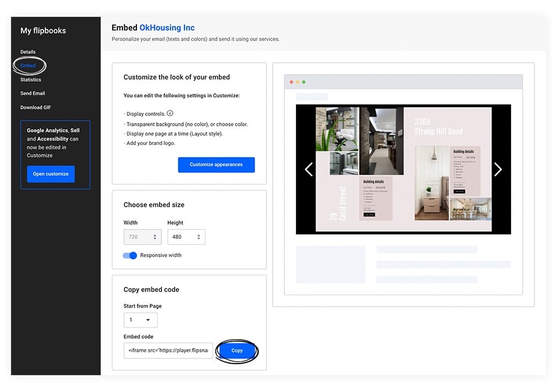This screenshot has width=557, height=392.
Task: Click the green dot in preview browser
Action: coord(303,82)
